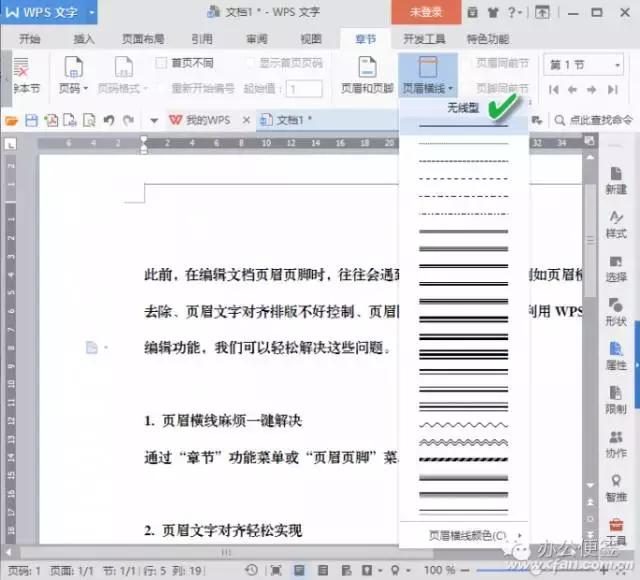Click the print preview icon

89,120
